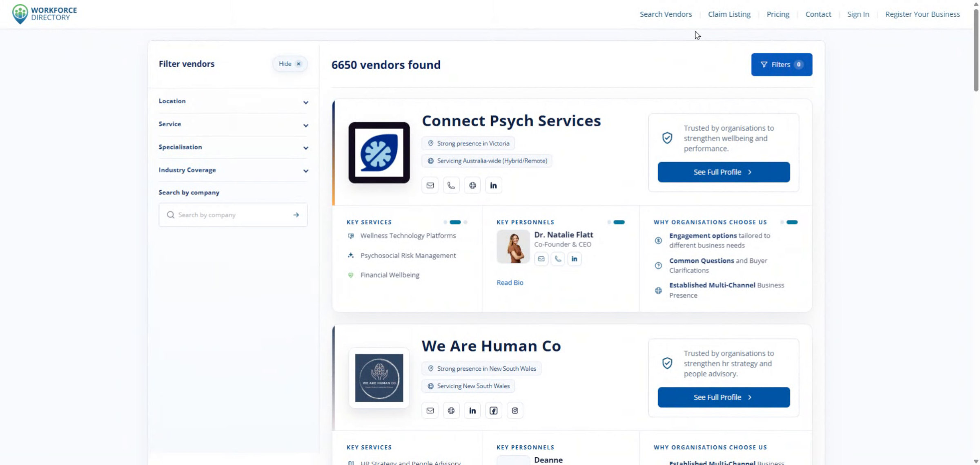Focus the Search by company field
The width and height of the screenshot is (980, 465).
(x=233, y=215)
